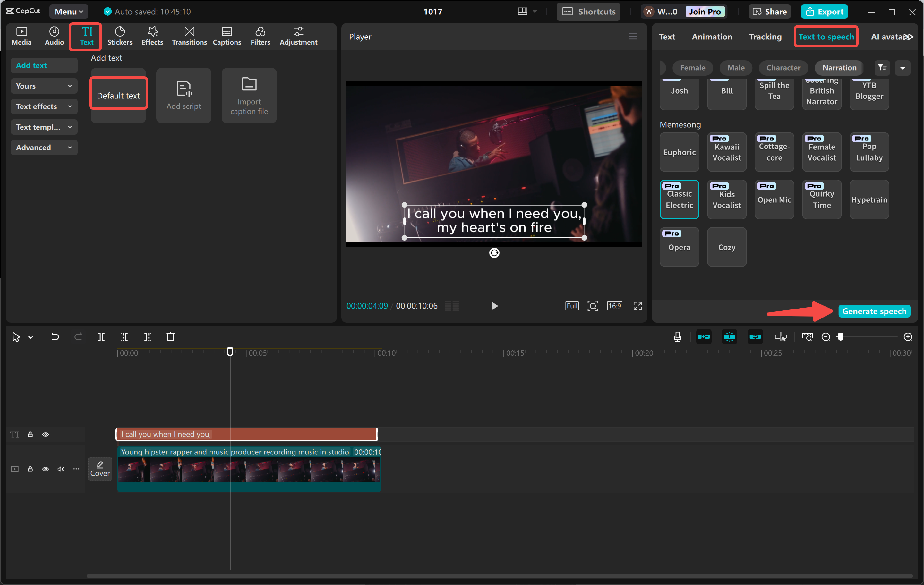
Task: Select the Narration voice category
Action: (x=839, y=68)
